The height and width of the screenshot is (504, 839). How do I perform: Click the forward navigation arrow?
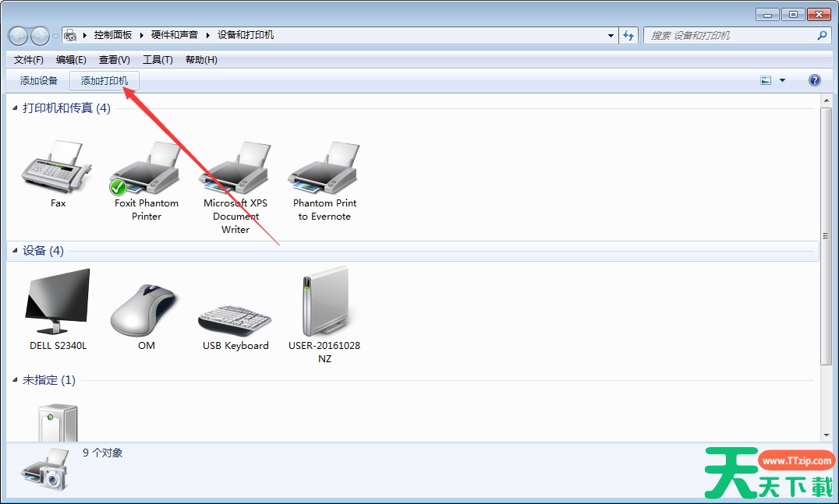(x=40, y=36)
